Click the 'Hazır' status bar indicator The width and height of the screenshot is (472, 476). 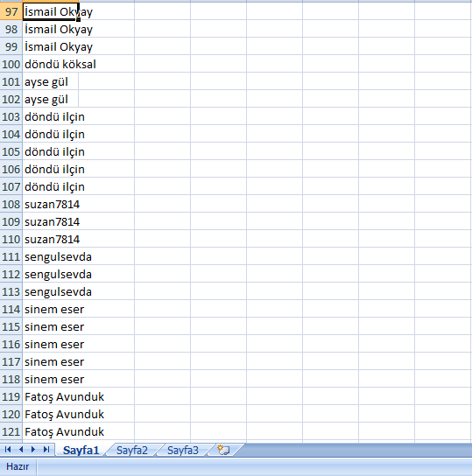(18, 466)
